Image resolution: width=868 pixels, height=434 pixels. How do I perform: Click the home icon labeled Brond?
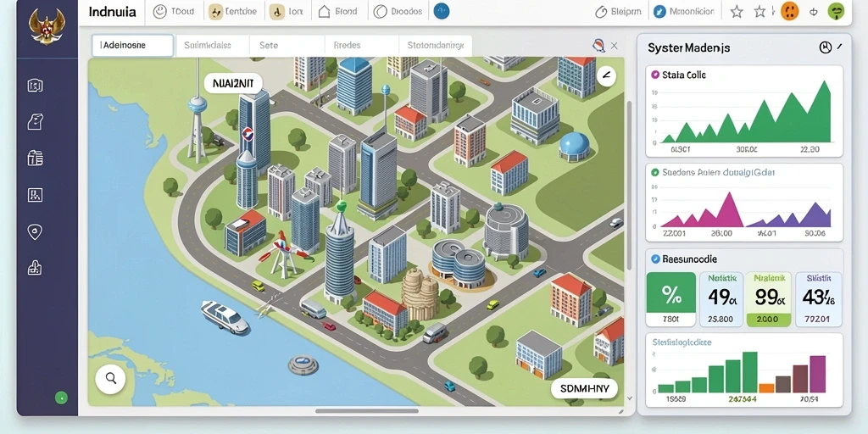338,11
